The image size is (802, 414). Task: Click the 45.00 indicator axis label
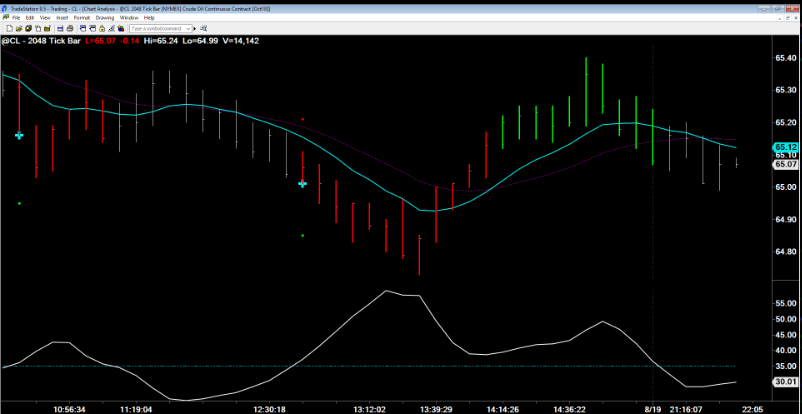pyautogui.click(x=786, y=335)
